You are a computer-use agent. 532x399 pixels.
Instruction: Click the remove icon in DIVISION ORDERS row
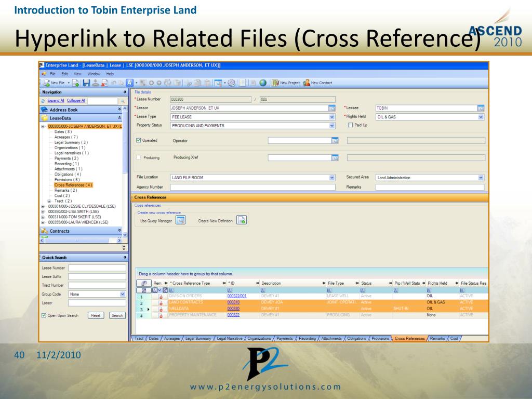click(x=161, y=297)
